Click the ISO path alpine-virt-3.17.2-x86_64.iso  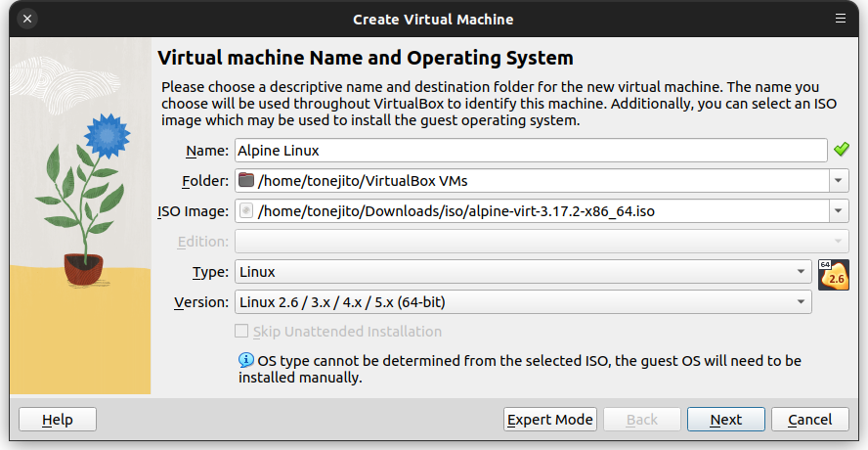pos(456,211)
